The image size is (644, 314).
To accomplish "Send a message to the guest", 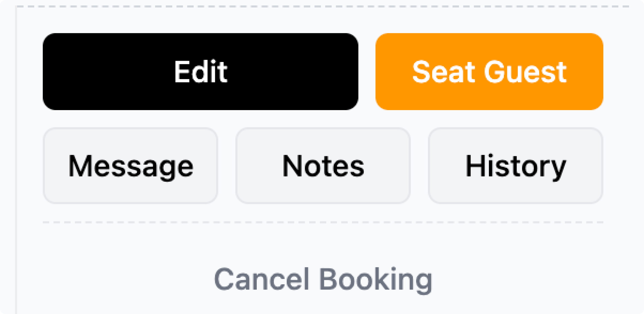I will (130, 166).
